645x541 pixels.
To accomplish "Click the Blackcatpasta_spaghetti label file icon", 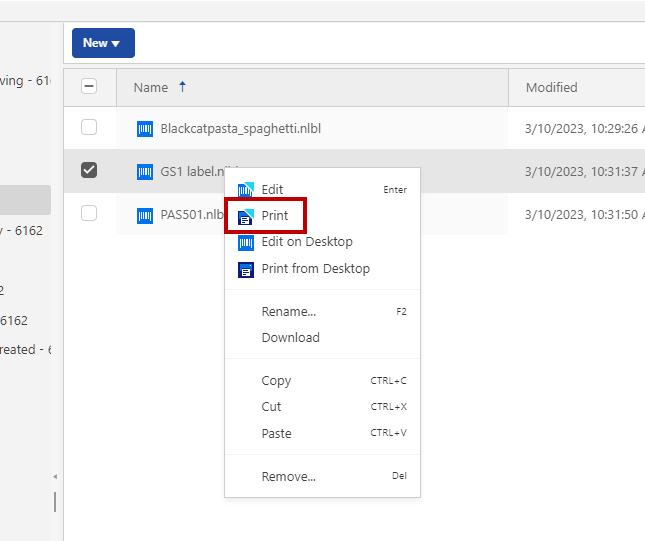I will pyautogui.click(x=145, y=128).
